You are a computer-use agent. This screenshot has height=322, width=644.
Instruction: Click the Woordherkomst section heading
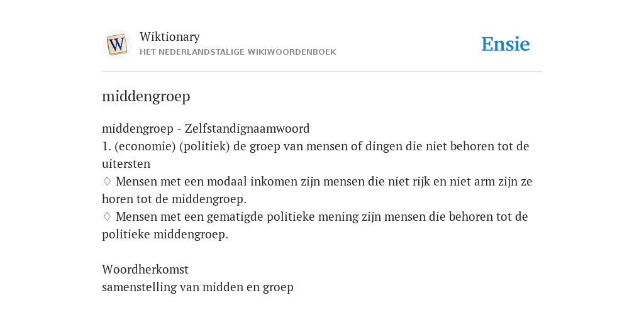point(145,269)
